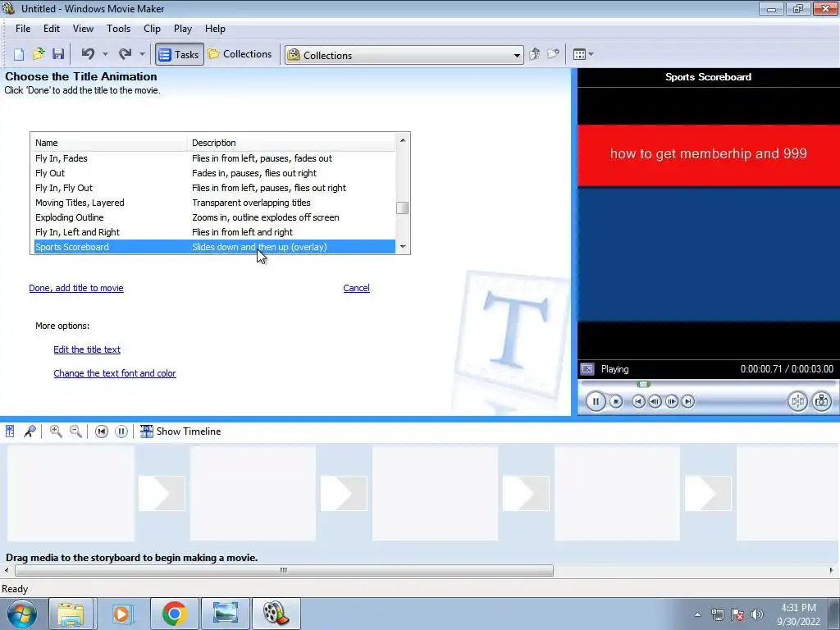Select the 'Fly In, Left and Right' animation

click(x=215, y=232)
